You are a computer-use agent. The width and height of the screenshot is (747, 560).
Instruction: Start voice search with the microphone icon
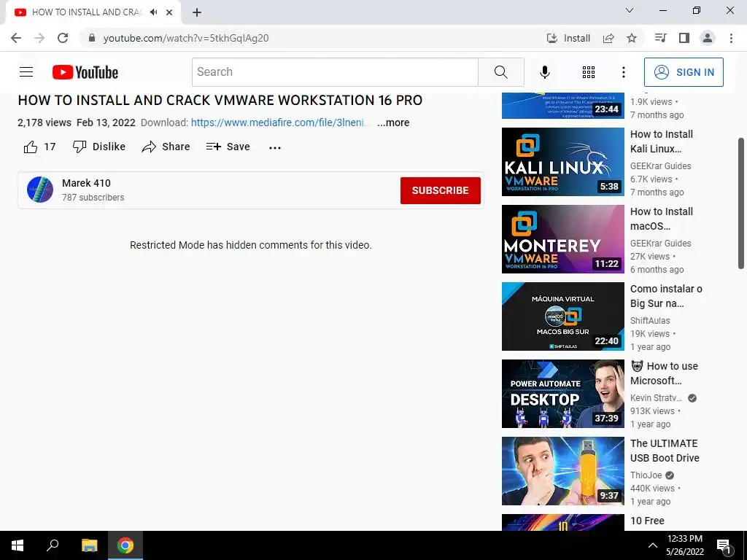click(x=544, y=72)
